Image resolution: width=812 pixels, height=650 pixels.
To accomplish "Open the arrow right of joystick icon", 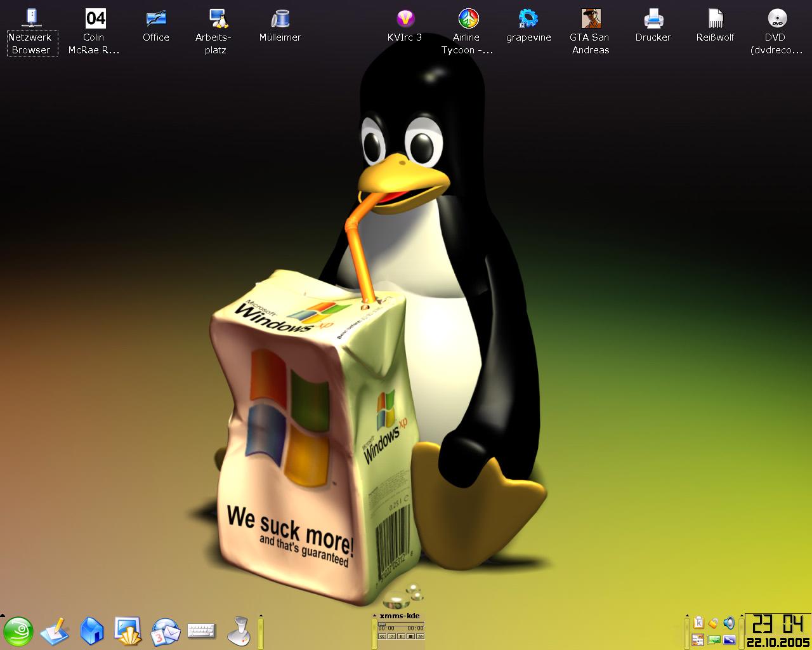I will coord(261,615).
